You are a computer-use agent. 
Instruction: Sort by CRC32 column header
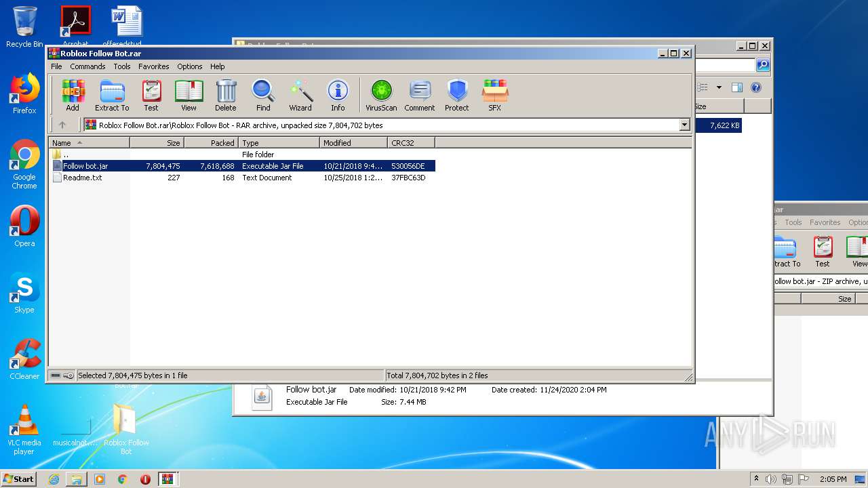pos(412,142)
